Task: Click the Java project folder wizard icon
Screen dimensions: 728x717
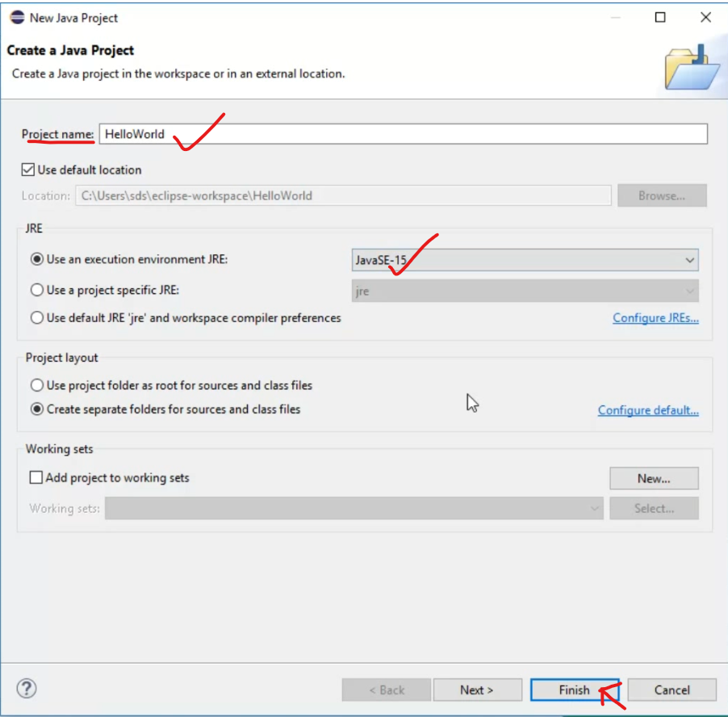Action: coord(691,68)
